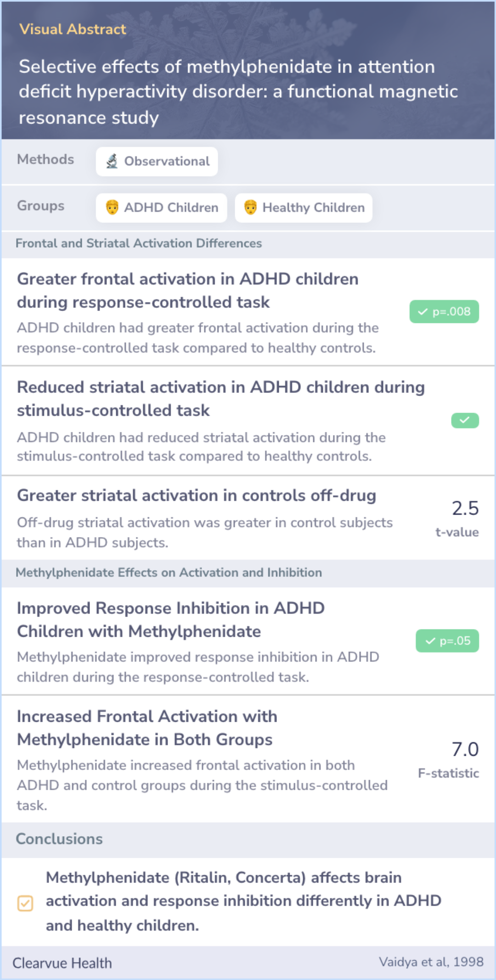Select the ADHD Children group tag
The image size is (496, 980).
click(162, 208)
